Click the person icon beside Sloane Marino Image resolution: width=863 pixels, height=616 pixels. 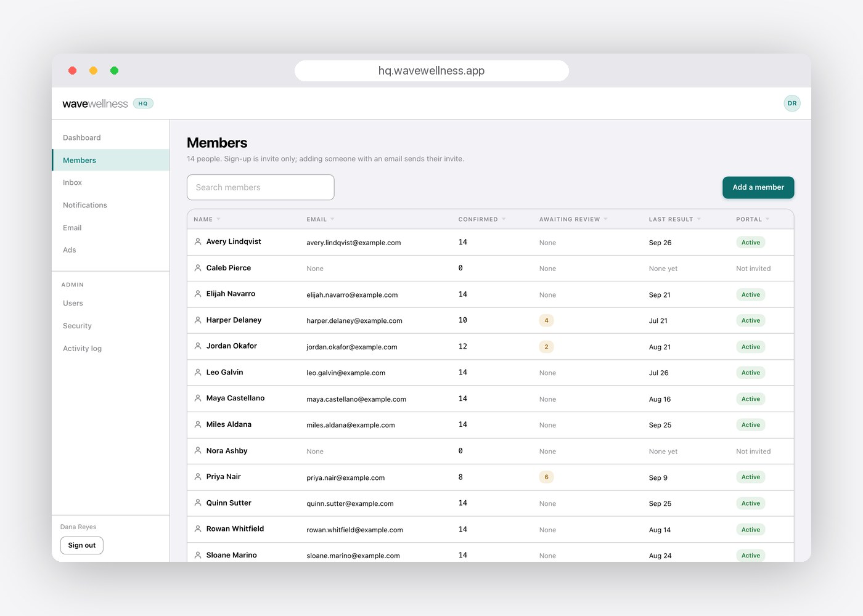[x=198, y=555]
